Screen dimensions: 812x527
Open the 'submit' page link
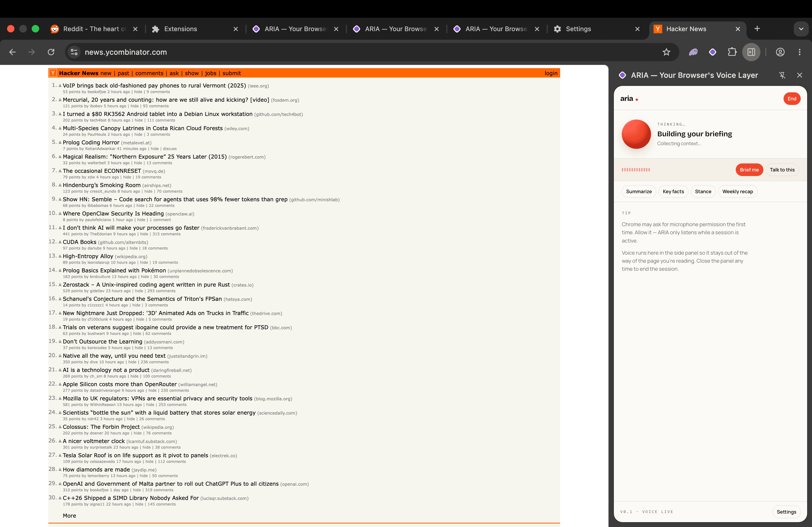click(232, 73)
